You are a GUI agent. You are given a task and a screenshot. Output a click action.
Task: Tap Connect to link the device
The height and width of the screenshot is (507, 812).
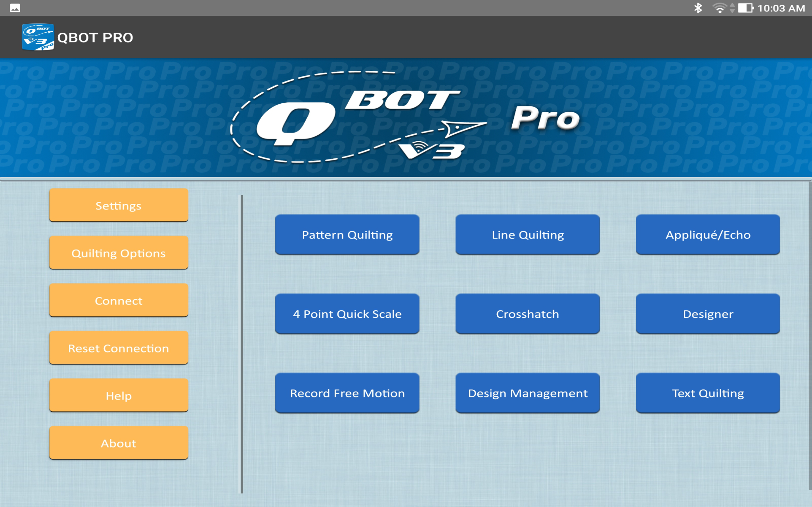tap(118, 300)
